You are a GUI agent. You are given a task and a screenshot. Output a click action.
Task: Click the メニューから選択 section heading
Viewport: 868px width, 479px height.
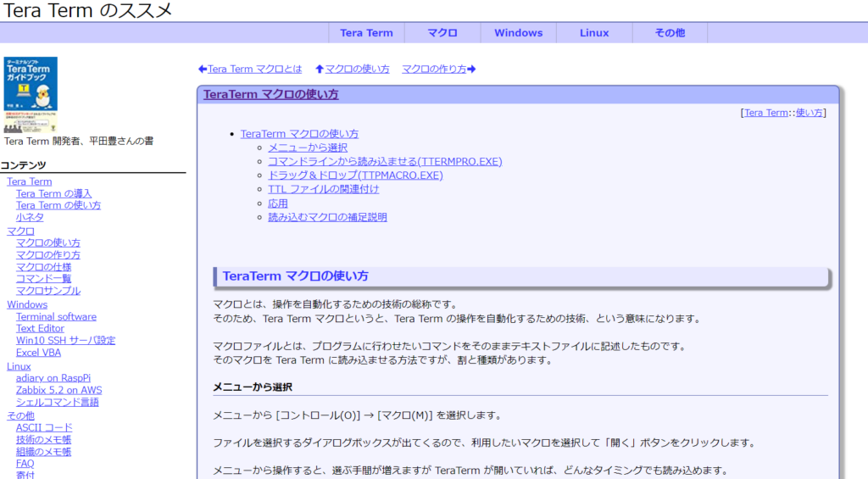(253, 387)
